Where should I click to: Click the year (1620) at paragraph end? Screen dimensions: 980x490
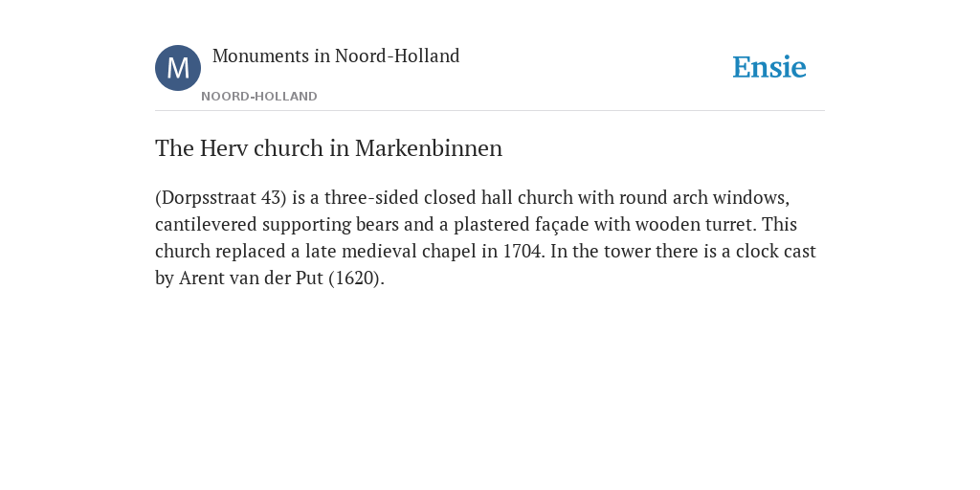pos(356,278)
